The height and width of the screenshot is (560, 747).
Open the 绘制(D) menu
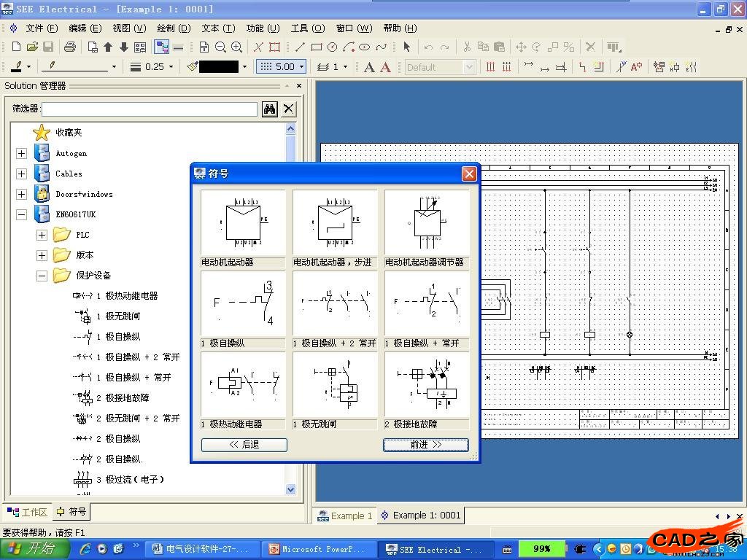click(x=174, y=28)
